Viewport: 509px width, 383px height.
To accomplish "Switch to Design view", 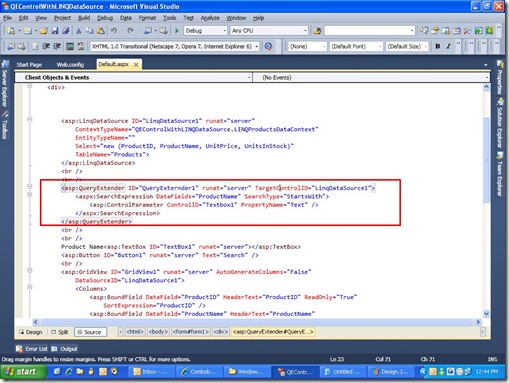I will tap(31, 332).
